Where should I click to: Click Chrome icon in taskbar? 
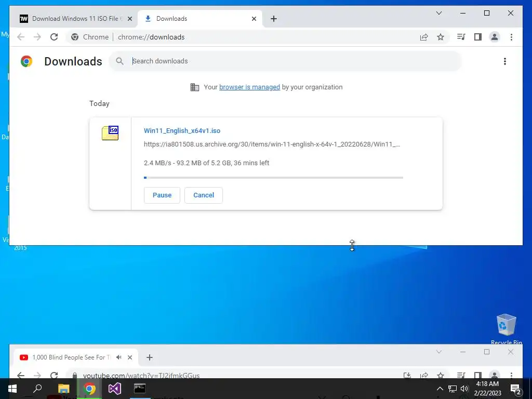[x=89, y=389]
